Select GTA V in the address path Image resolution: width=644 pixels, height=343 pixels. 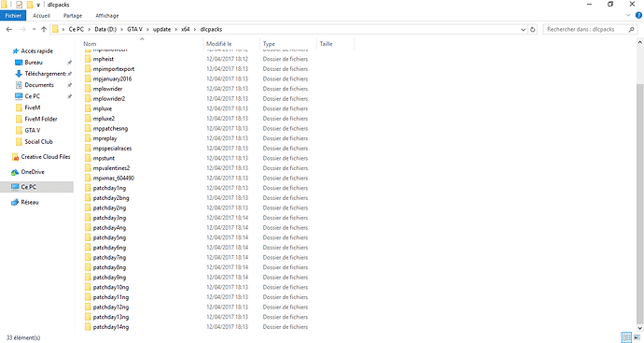(x=134, y=29)
